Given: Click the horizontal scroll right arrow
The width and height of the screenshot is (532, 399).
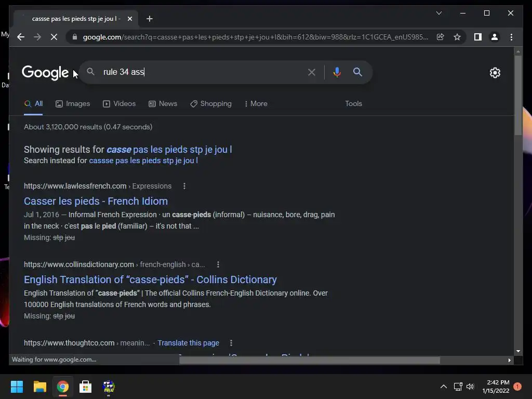Looking at the screenshot, I should coord(509,361).
